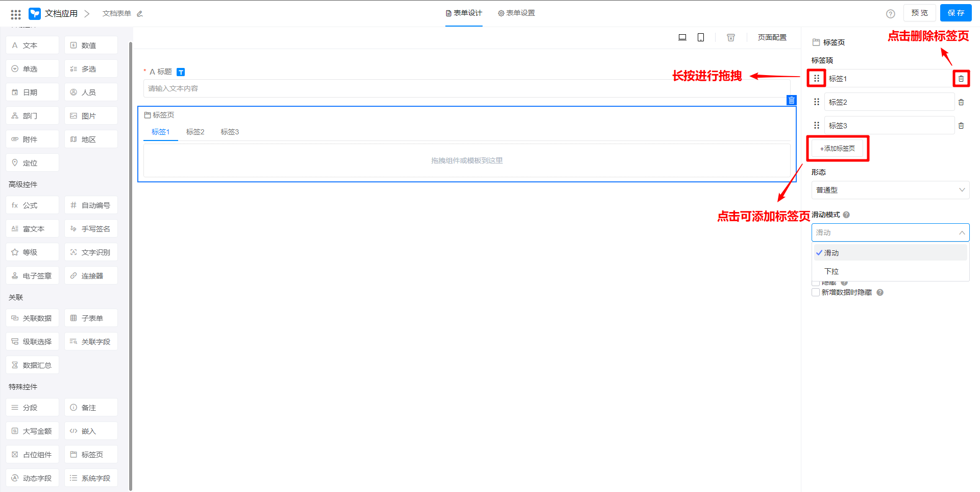Image resolution: width=980 pixels, height=492 pixels.
Task: Enable the 新增数据时隐藏 checkbox
Action: point(816,292)
